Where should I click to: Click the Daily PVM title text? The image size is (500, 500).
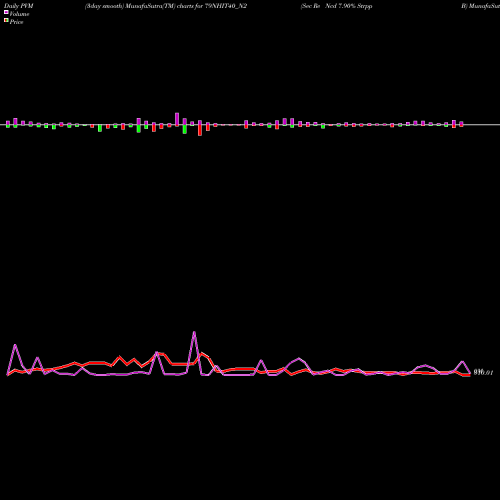pyautogui.click(x=19, y=6)
